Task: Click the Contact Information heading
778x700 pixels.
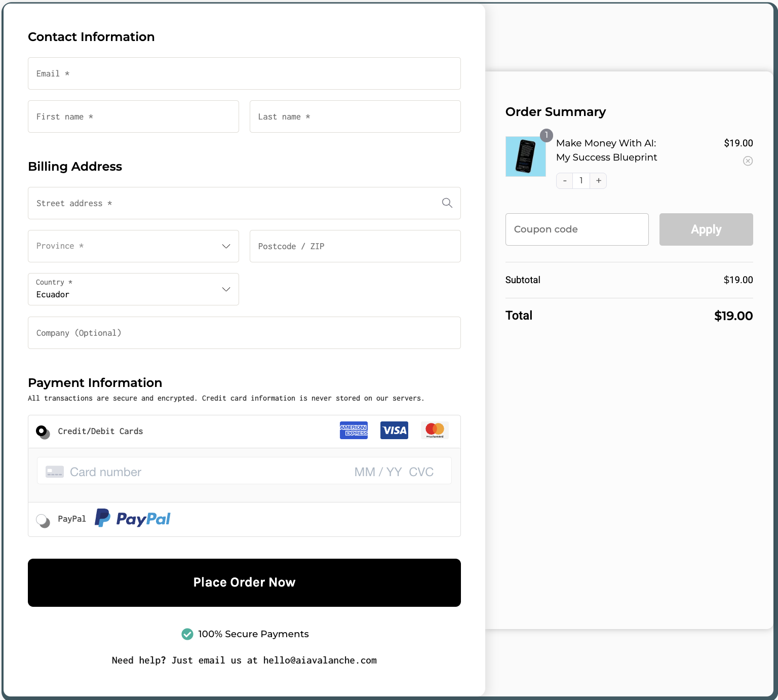Action: tap(91, 37)
